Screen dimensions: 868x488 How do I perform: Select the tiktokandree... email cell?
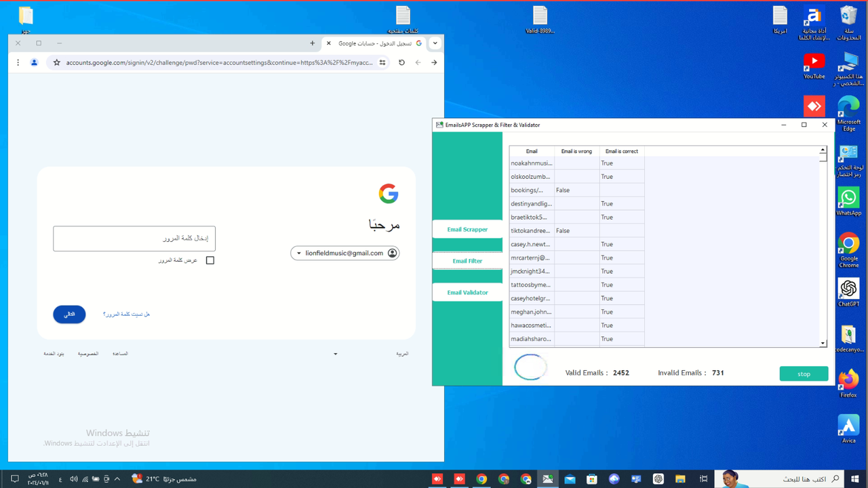532,230
